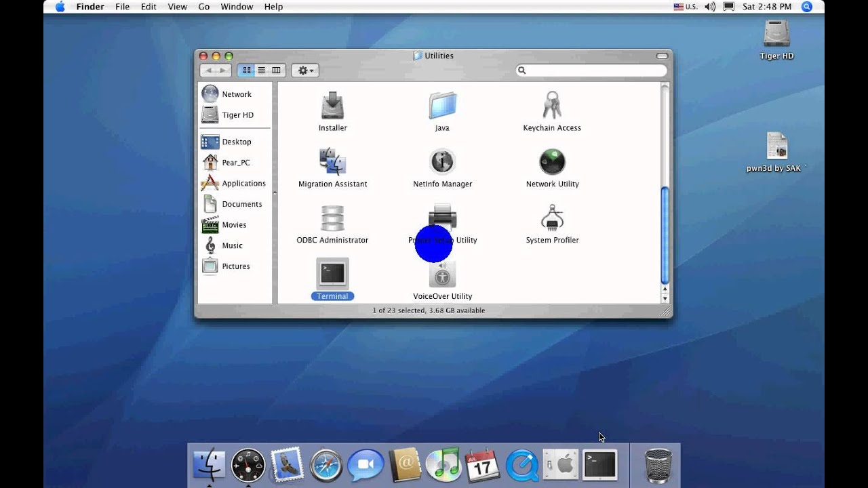The height and width of the screenshot is (488, 868).
Task: Switch to icon view
Action: tap(247, 70)
